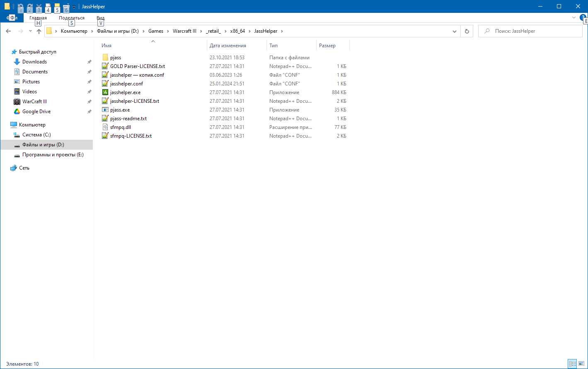Click the sfmpq.dll file icon

pos(105,127)
